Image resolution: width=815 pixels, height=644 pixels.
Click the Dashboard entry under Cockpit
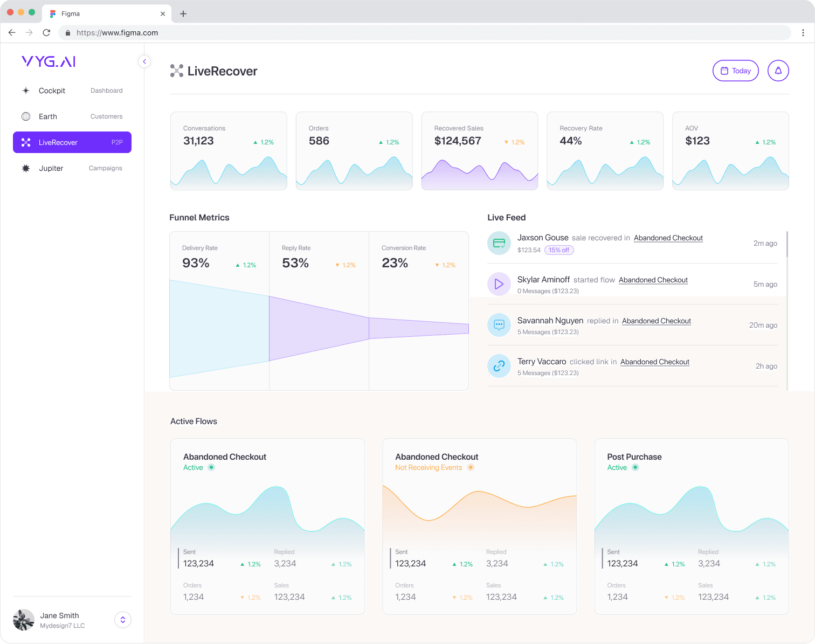(106, 91)
